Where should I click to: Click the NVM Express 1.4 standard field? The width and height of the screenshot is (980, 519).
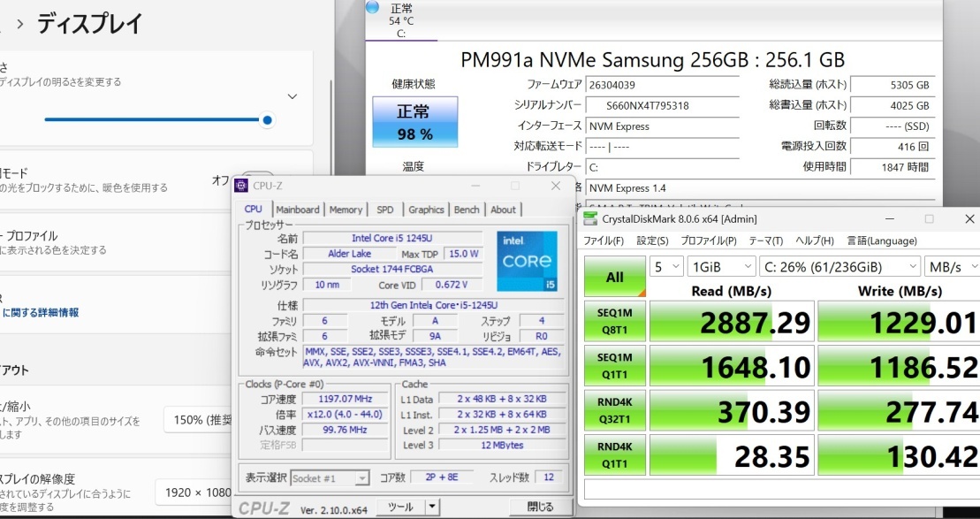pyautogui.click(x=761, y=187)
